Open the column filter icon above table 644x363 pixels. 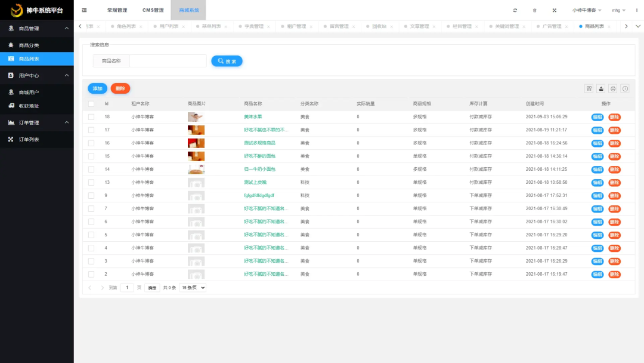(589, 88)
